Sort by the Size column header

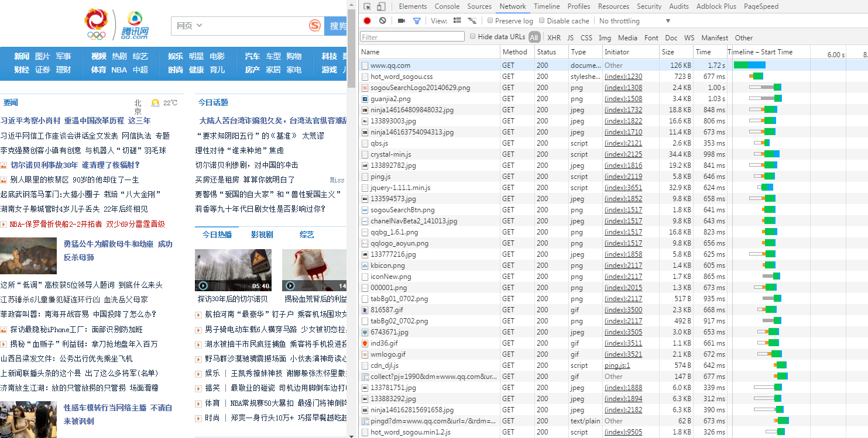[677, 52]
